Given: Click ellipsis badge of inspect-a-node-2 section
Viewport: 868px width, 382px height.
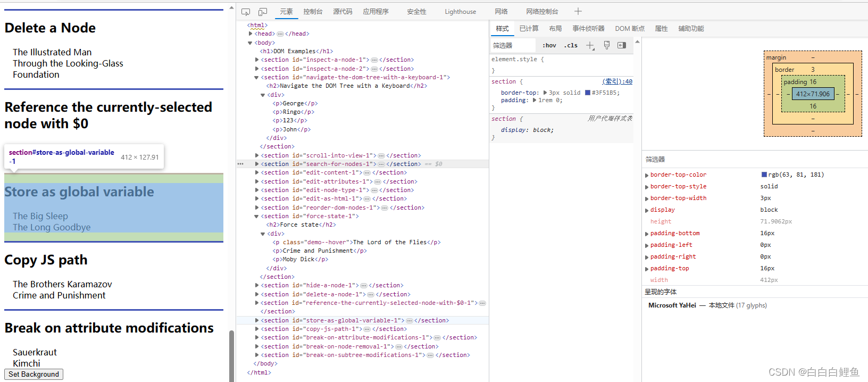Looking at the screenshot, I should 374,69.
